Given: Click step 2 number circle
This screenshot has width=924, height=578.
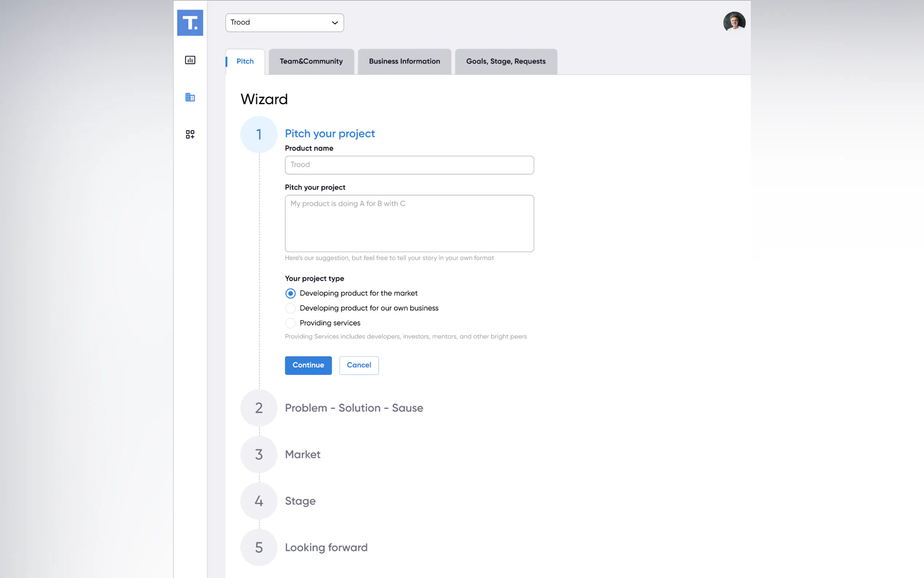Looking at the screenshot, I should tap(259, 408).
